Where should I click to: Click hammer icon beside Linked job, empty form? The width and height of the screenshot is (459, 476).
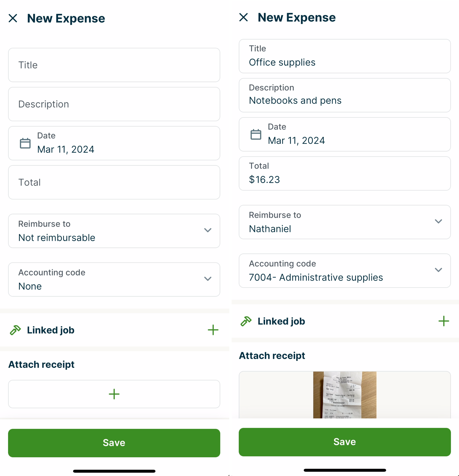(15, 330)
